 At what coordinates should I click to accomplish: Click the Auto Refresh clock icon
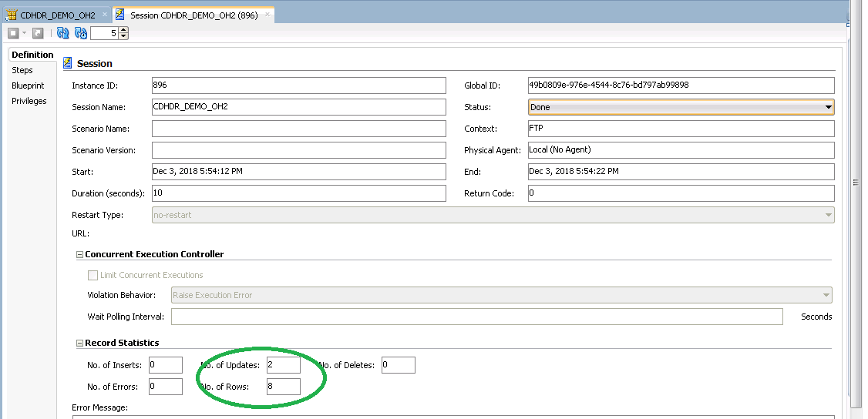click(x=81, y=33)
